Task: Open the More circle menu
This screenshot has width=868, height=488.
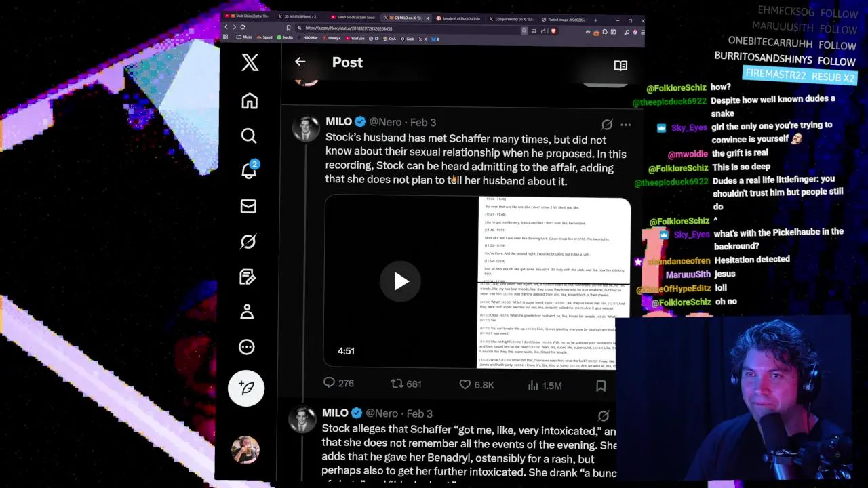Action: (x=247, y=347)
